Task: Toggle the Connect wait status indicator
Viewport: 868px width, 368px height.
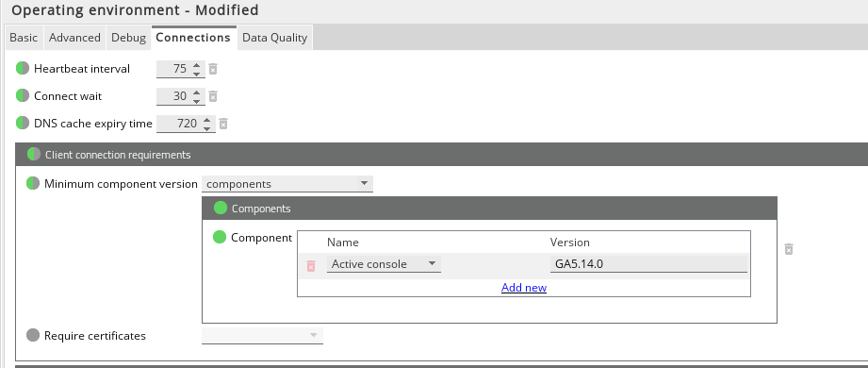Action: (22, 96)
